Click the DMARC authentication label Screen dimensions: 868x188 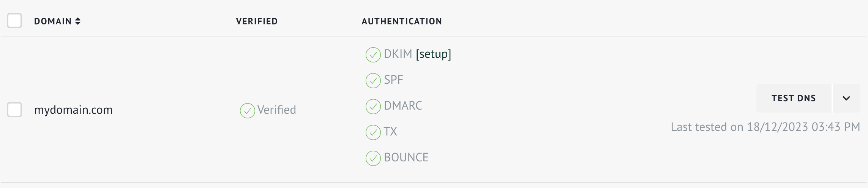tap(403, 105)
